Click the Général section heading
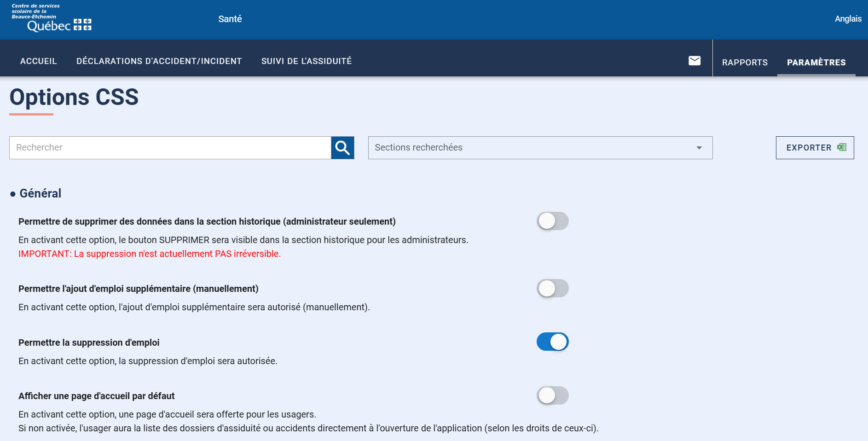868x441 pixels. point(40,193)
